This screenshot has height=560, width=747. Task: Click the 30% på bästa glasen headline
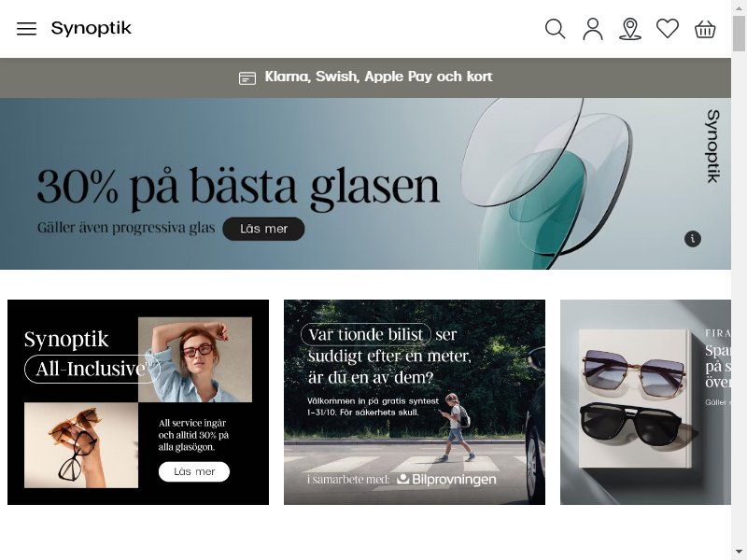tap(238, 188)
